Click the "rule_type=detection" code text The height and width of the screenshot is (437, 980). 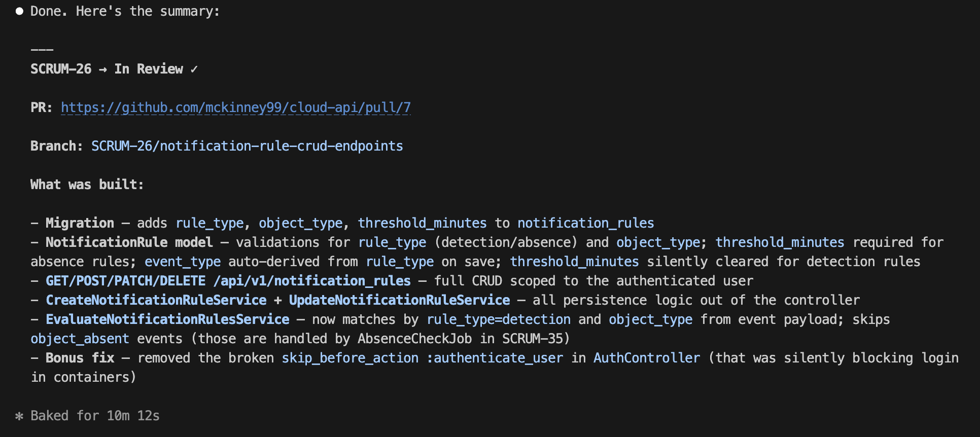[x=499, y=319]
